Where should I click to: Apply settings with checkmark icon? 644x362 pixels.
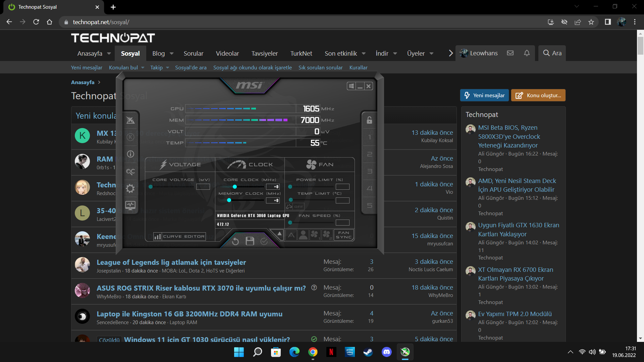(264, 241)
